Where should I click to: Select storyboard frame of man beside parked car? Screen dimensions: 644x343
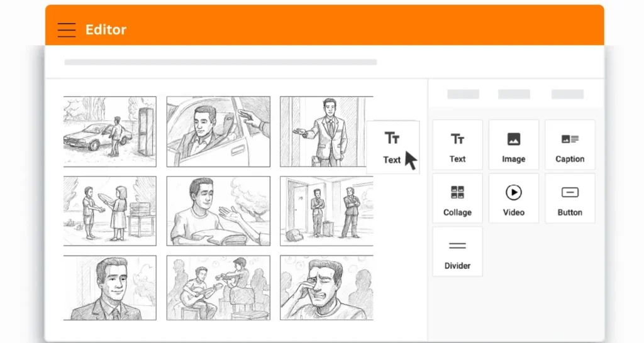pos(109,132)
